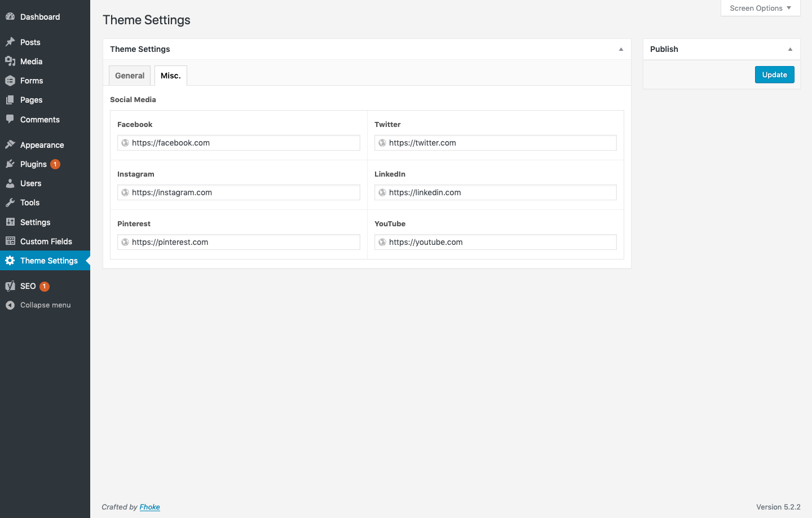This screenshot has width=812, height=518.
Task: Click the Pinterest URL input field
Action: 239,242
